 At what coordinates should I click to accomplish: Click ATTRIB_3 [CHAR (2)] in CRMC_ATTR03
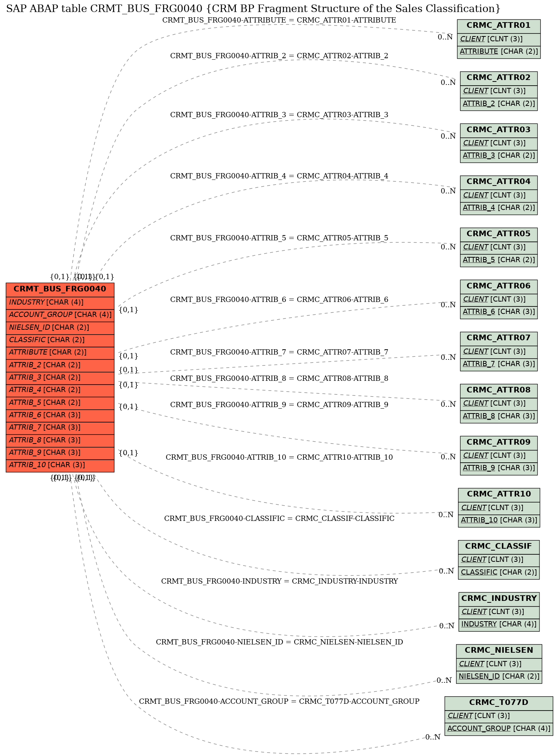coord(499,156)
